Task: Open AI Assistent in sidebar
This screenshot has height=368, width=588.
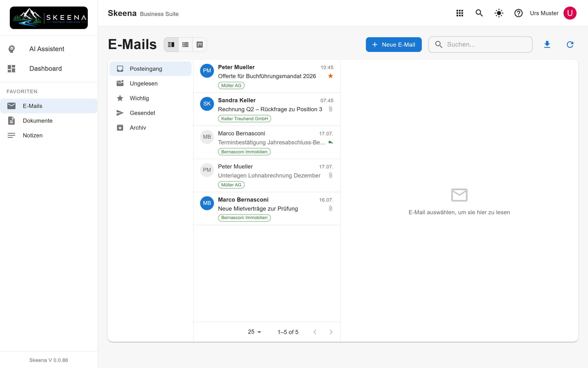Action: coord(49,49)
